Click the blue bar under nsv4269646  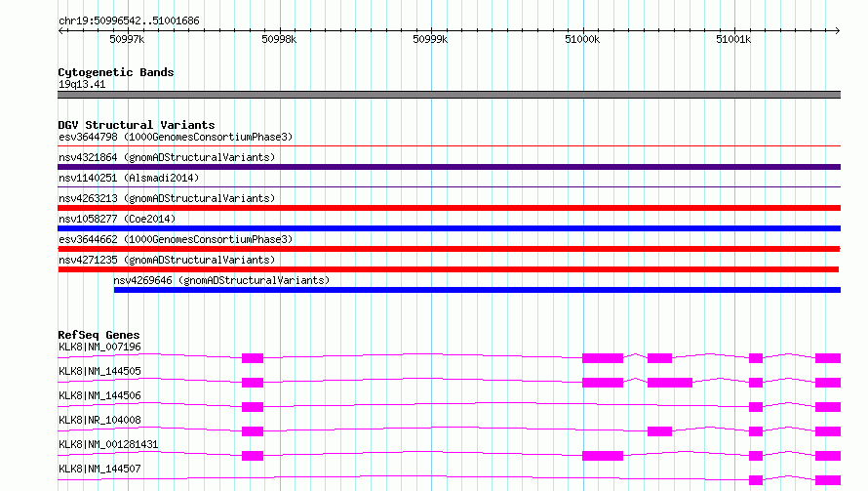point(477,290)
